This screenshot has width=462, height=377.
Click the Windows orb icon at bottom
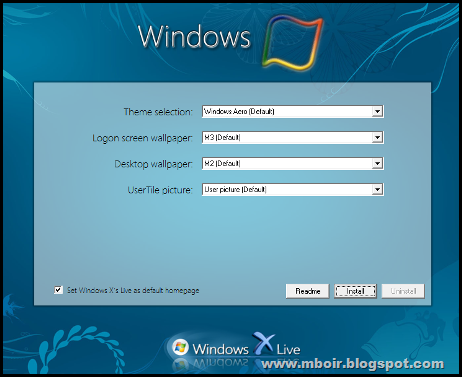180,347
